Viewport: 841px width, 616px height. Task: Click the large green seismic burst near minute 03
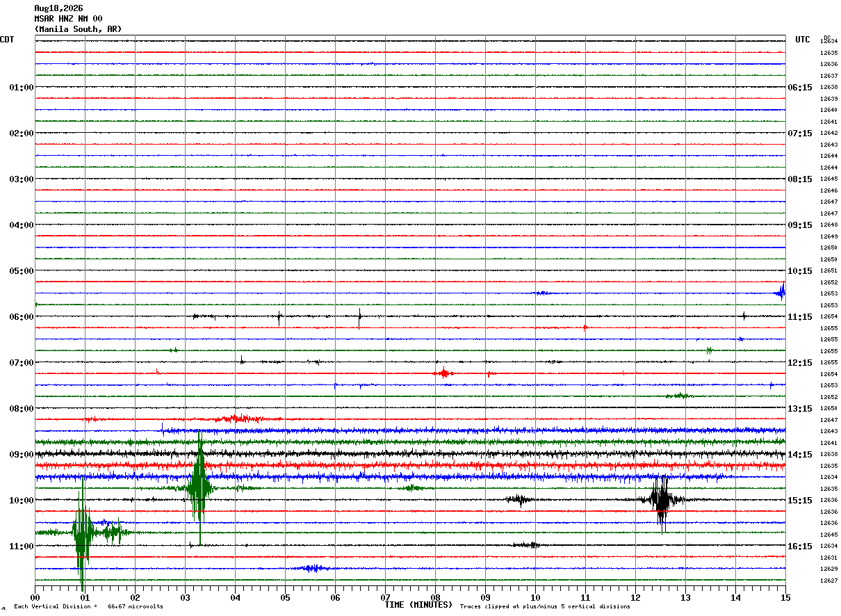[x=199, y=488]
